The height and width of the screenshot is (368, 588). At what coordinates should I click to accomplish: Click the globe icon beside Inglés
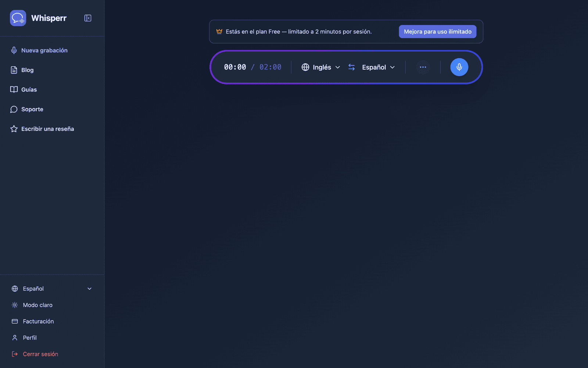pyautogui.click(x=305, y=67)
